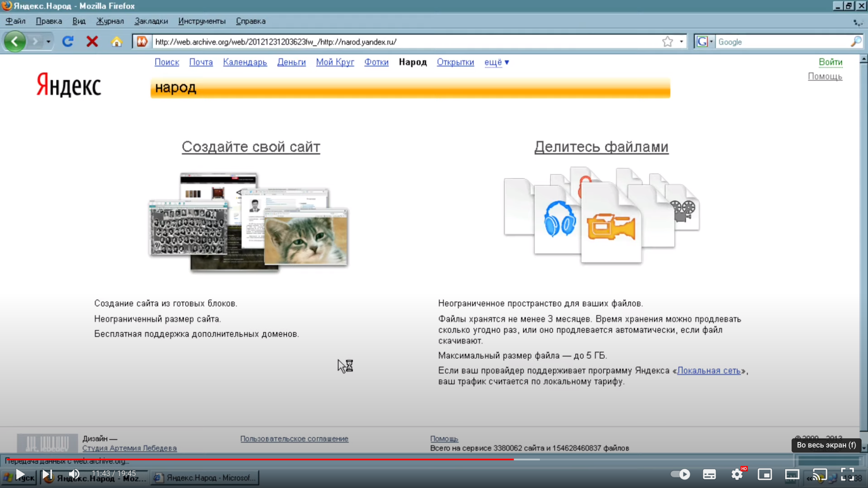Bookmark this page with the star icon
Screen dimensions: 868x488
[667, 41]
